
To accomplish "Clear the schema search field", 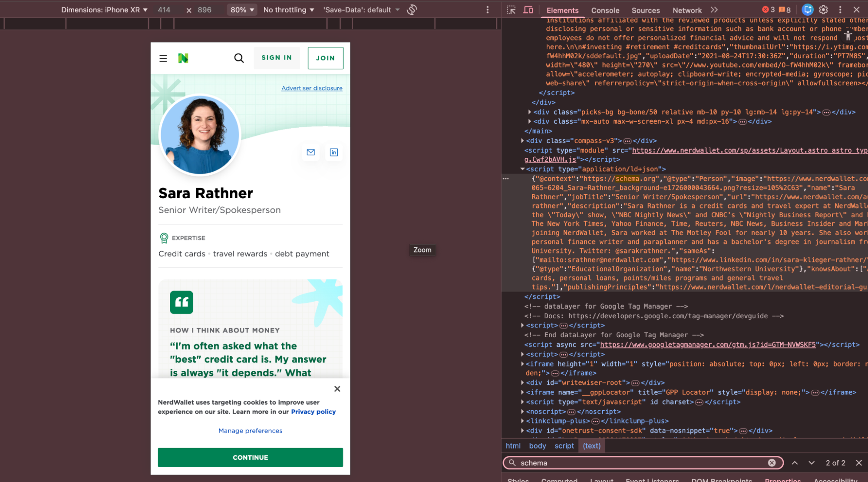I will click(x=772, y=463).
